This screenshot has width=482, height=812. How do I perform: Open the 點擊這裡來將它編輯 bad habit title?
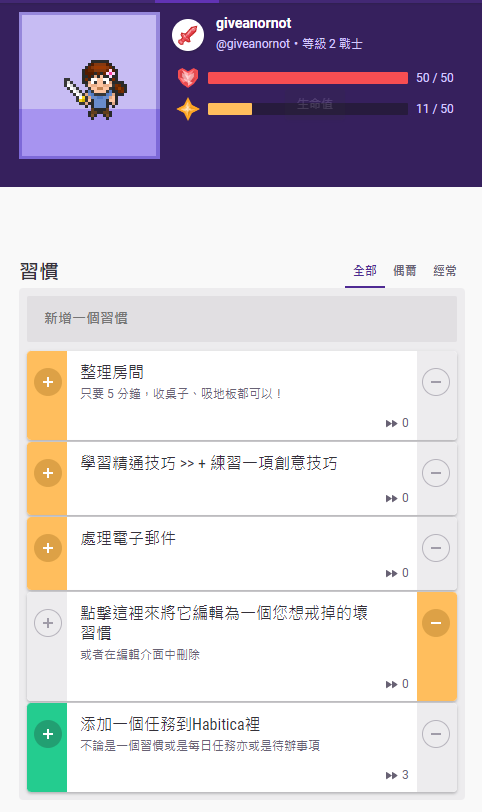point(224,623)
